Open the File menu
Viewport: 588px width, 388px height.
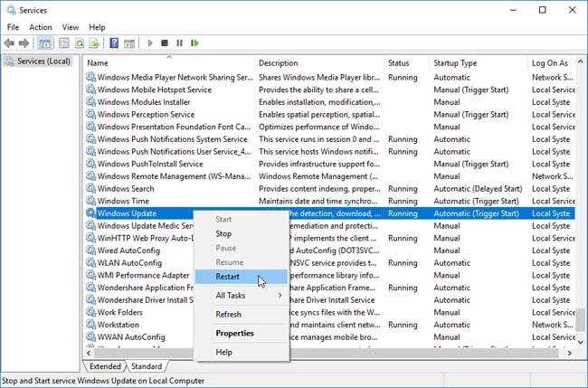tap(13, 27)
